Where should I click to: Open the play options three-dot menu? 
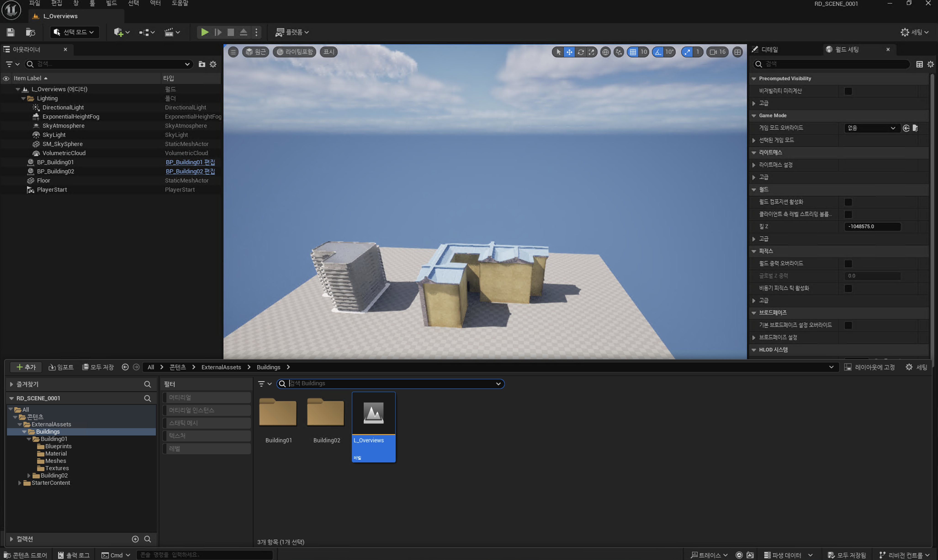[256, 32]
